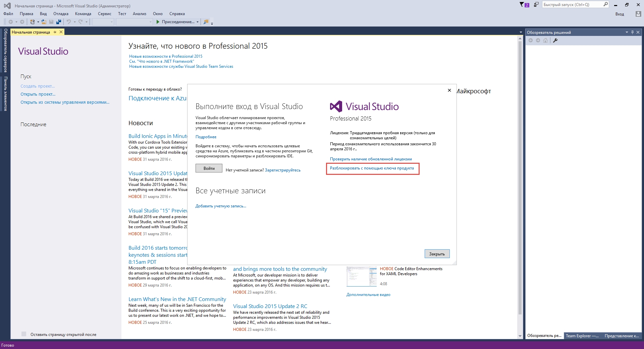Open the notifications flag with 2 alerts
Viewport: 644px width, 349px height.
point(524,5)
